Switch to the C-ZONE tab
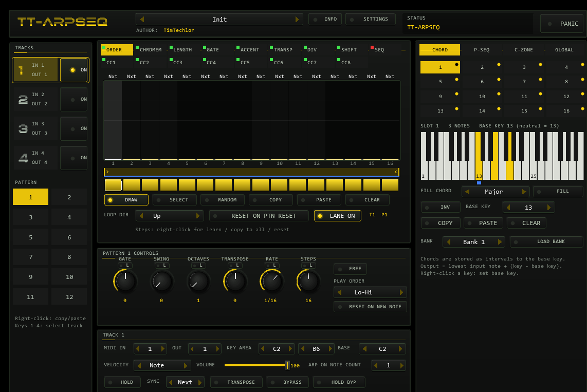The width and height of the screenshot is (587, 392). click(x=523, y=50)
